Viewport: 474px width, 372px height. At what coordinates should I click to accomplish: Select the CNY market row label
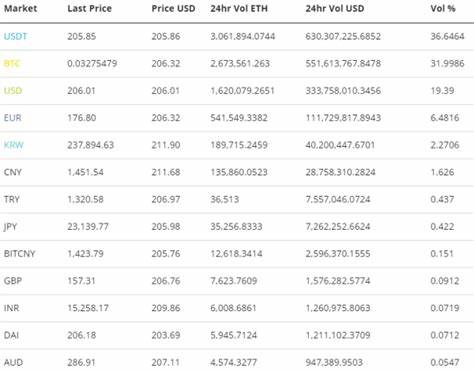tap(13, 172)
